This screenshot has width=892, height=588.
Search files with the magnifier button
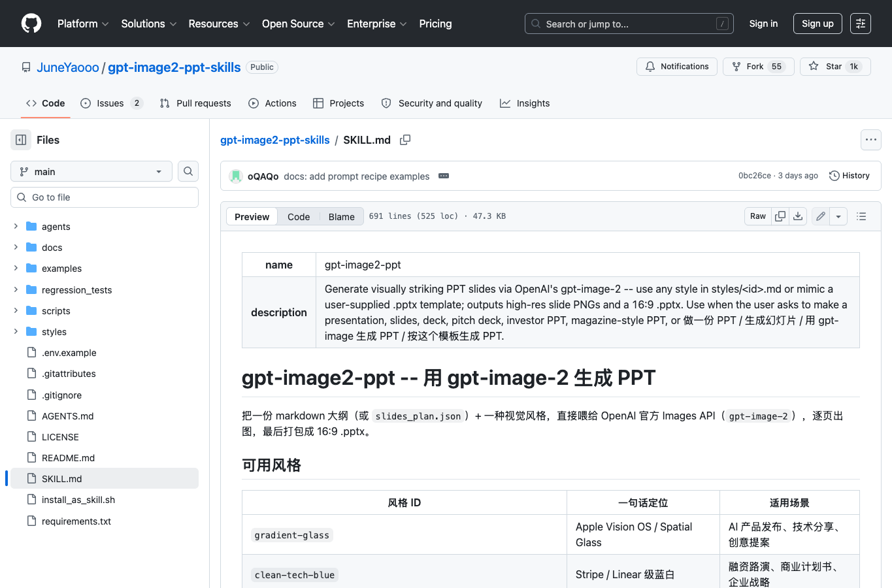click(x=188, y=171)
